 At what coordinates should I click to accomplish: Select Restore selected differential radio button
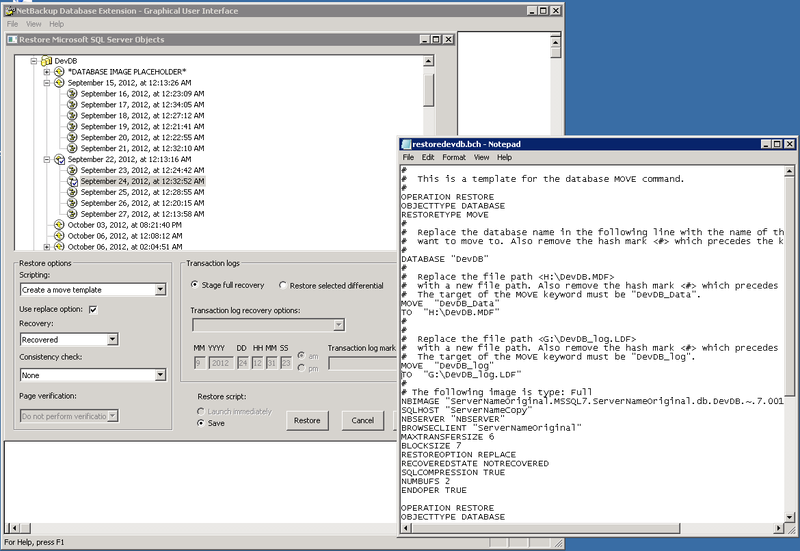283,285
